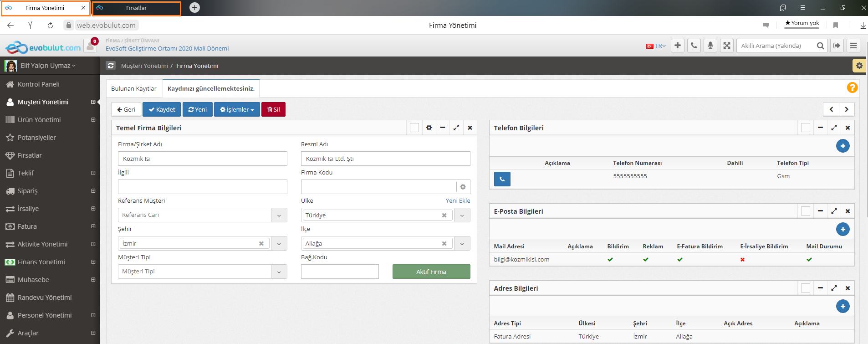Open the İşlemler dropdown menu

point(237,109)
